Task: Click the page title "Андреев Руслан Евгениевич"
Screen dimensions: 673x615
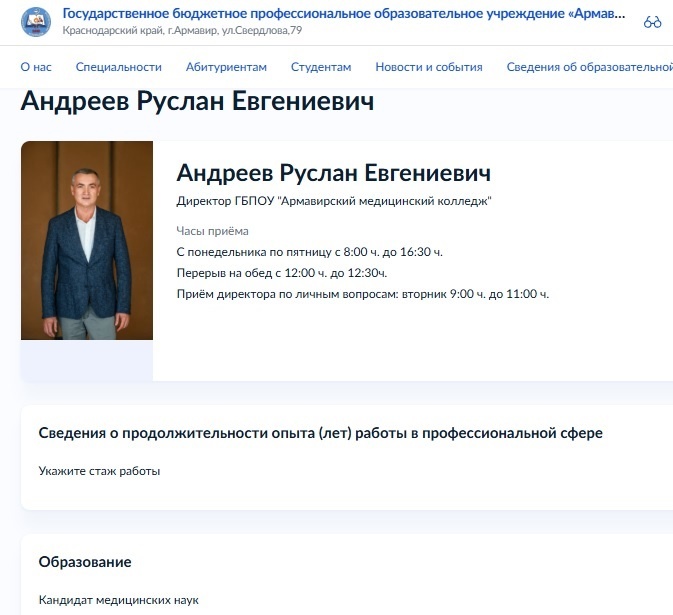Action: coord(197,101)
